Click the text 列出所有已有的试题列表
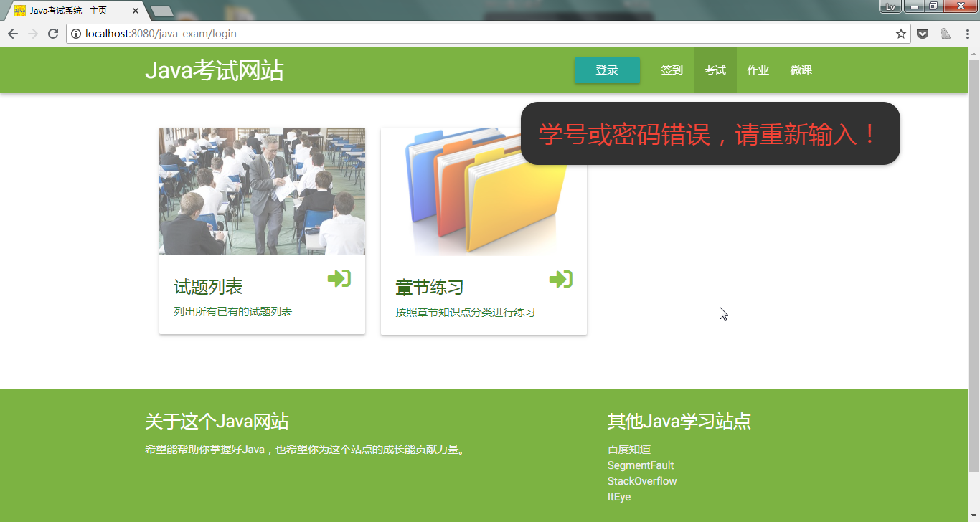 coord(233,312)
